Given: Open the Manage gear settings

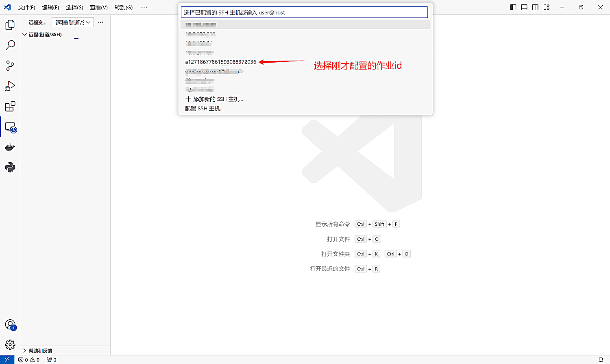Looking at the screenshot, I should coord(10,345).
